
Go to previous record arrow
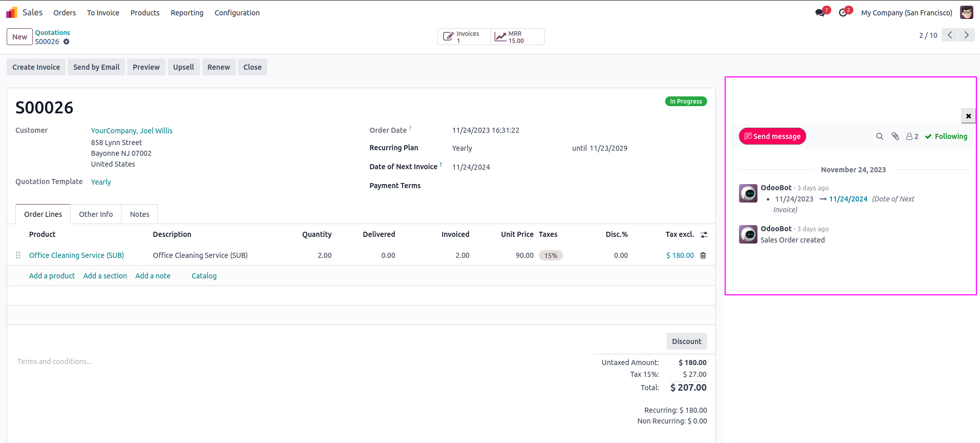point(950,35)
